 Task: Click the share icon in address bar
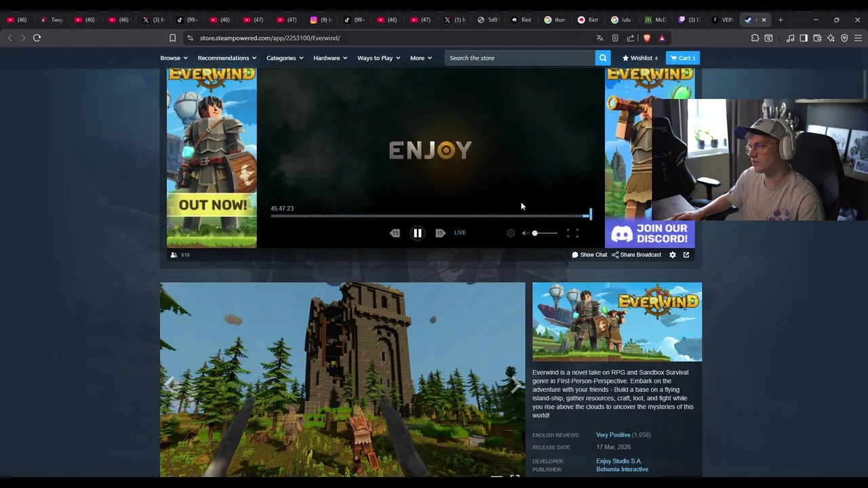pos(631,38)
